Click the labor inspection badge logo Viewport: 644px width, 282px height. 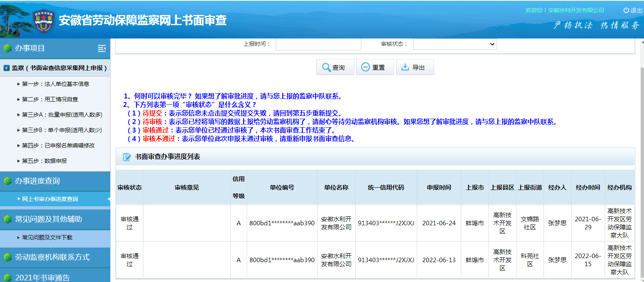pos(43,21)
